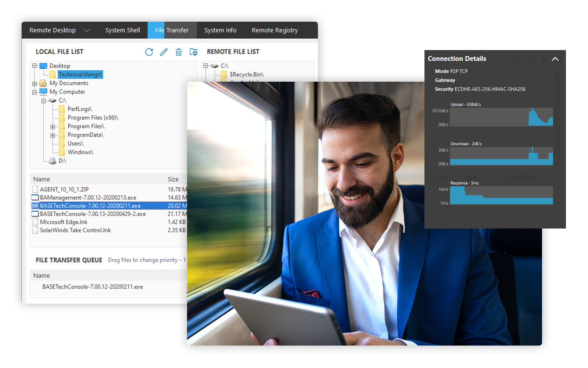This screenshot has height=368, width=588.
Task: Select the rename pencil icon above local files
Action: [x=164, y=52]
